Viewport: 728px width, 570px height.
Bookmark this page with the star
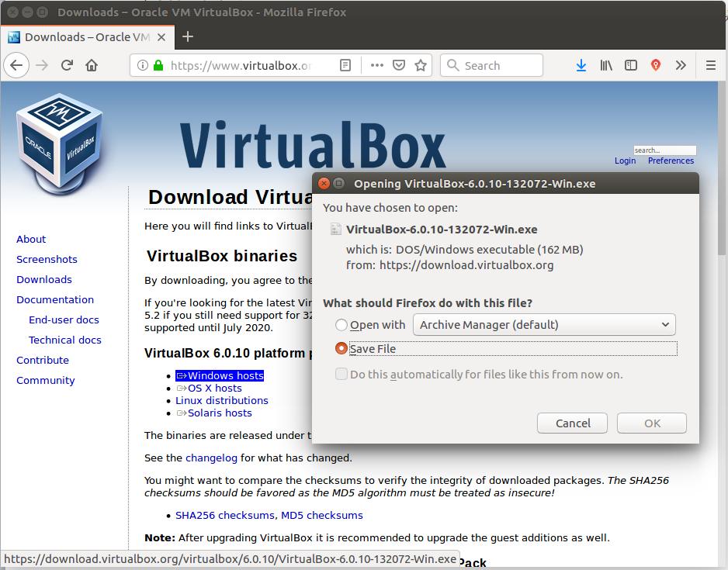(x=421, y=65)
